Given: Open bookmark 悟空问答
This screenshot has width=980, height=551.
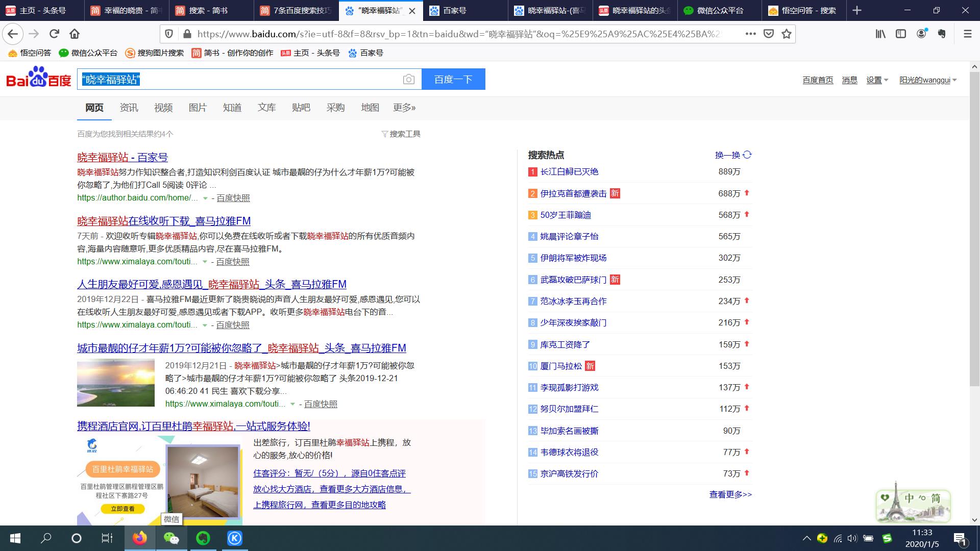Looking at the screenshot, I should point(30,53).
